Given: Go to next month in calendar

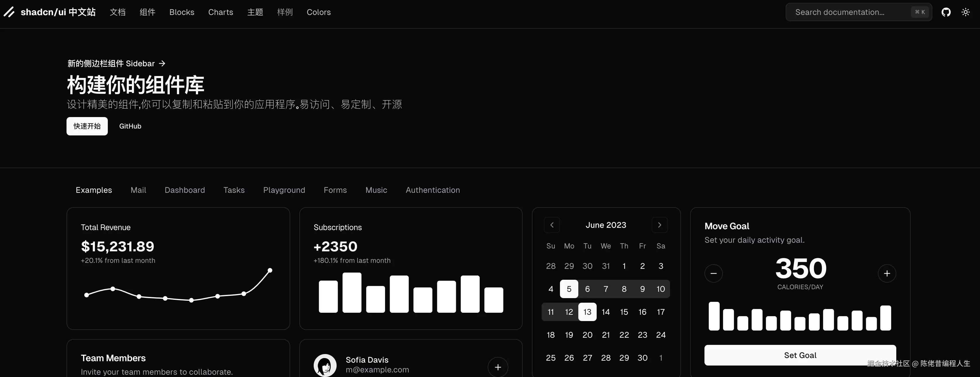Looking at the screenshot, I should (x=660, y=225).
